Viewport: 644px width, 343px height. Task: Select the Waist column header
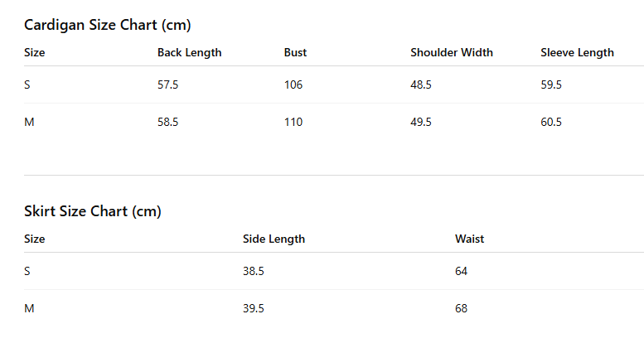point(469,239)
